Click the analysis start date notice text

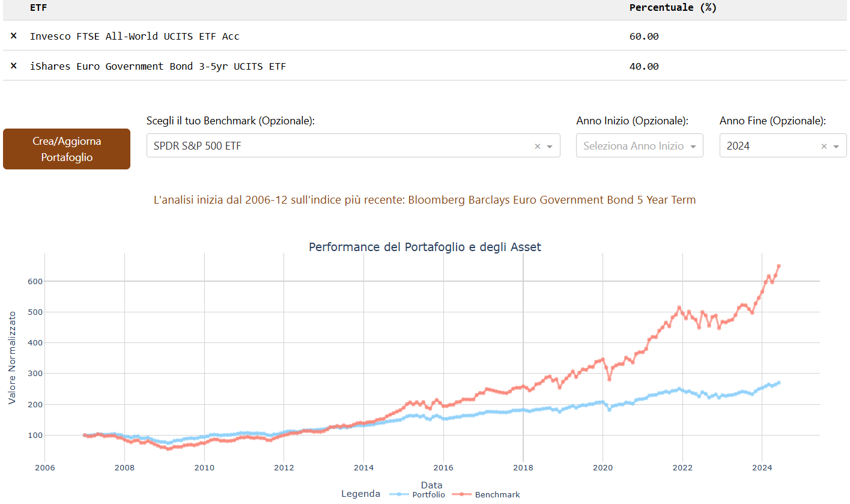(x=425, y=200)
